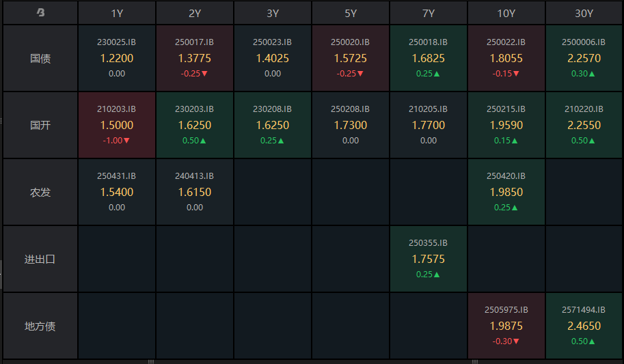Click the 1.4025 yield for 250023.IB
This screenshot has width=624, height=364.
[x=273, y=59]
